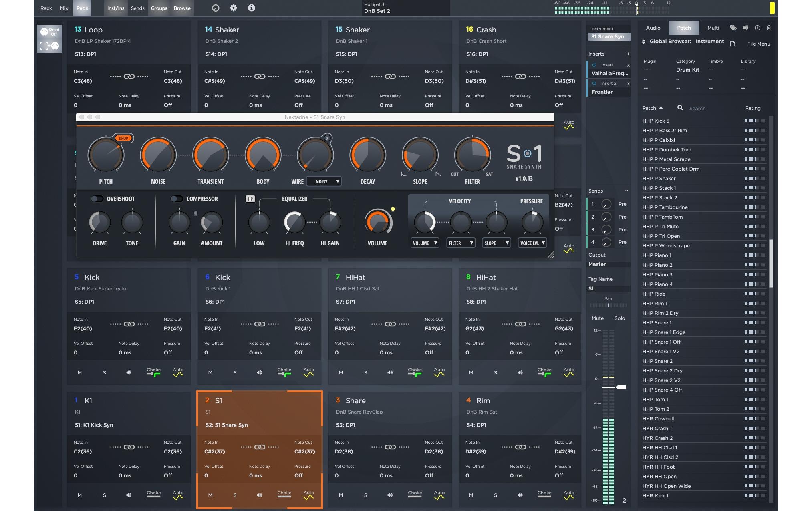
Task: Toggle the Inst/Ins panel tab
Action: pos(116,8)
